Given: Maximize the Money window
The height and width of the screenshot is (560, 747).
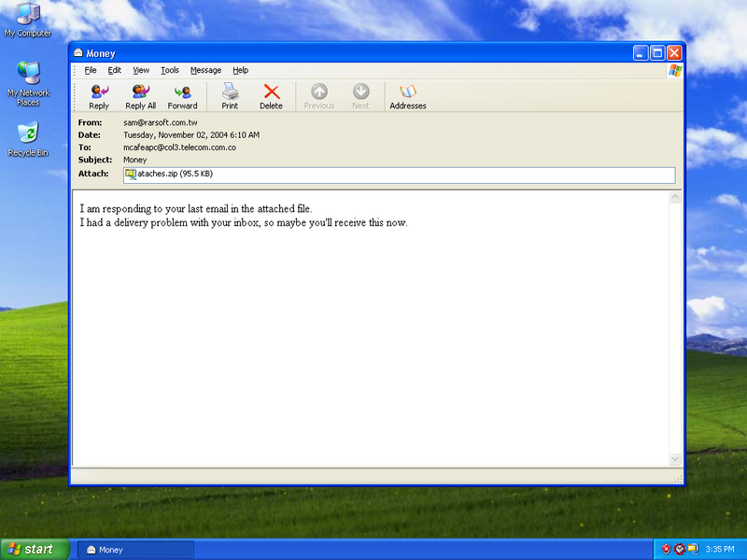Looking at the screenshot, I should tap(657, 53).
